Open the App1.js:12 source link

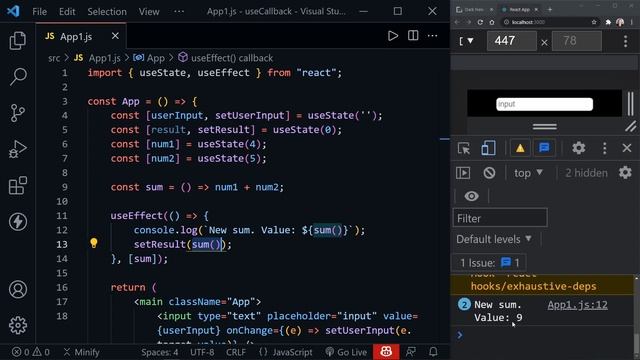(x=577, y=305)
